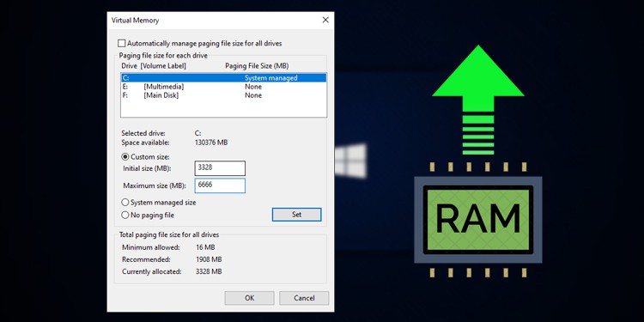Select drive E: Multimedia row
Viewport: 644px width, 322px height.
click(224, 87)
